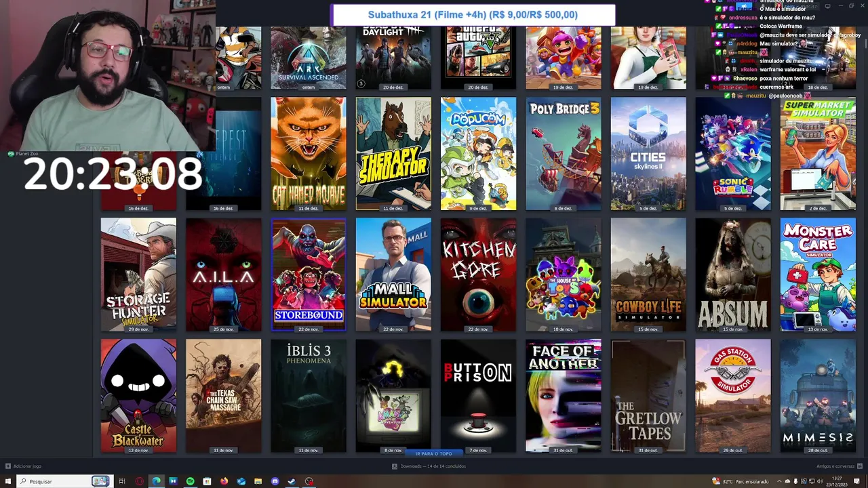Open File Explorer from taskbar
This screenshot has height=488, width=868.
point(258,481)
